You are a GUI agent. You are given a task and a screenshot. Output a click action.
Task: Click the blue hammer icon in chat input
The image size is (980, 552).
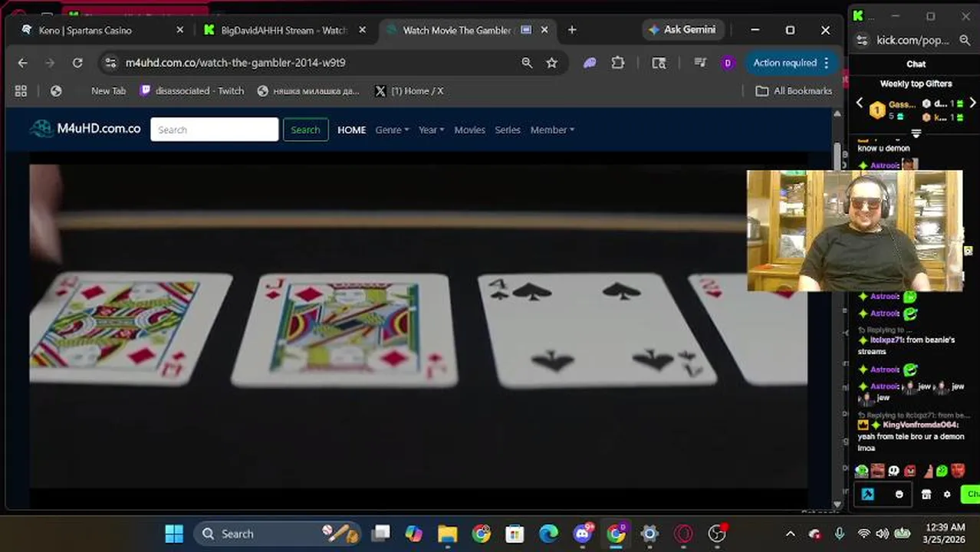[867, 495]
